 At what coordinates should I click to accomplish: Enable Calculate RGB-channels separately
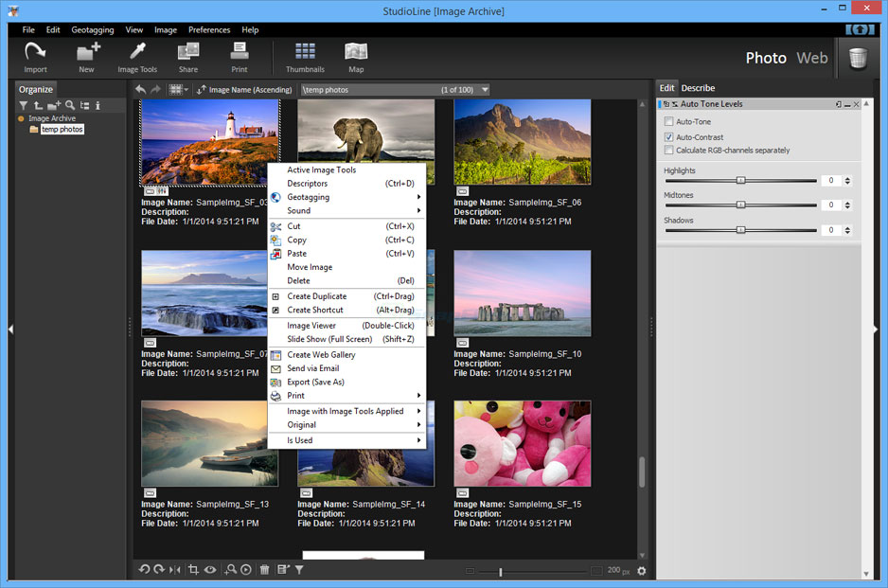[667, 150]
